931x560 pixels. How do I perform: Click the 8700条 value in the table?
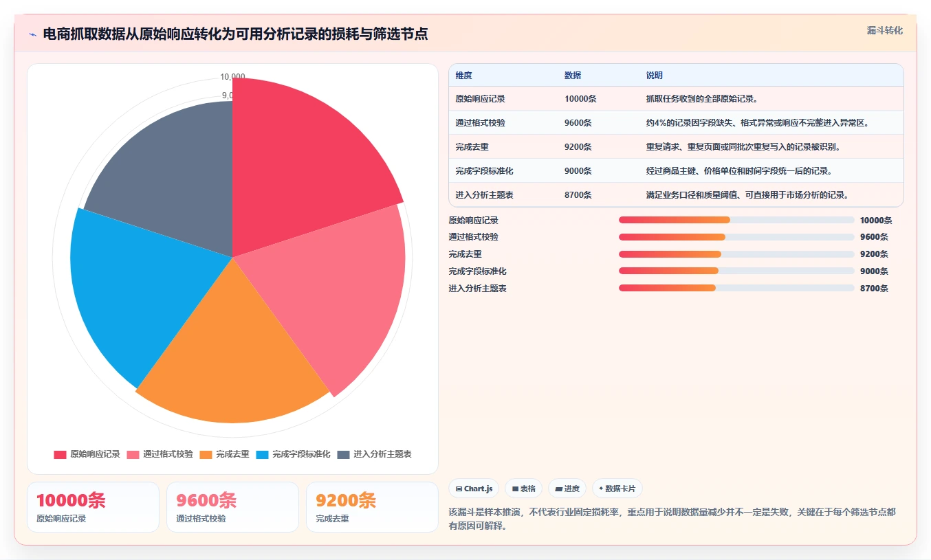click(x=578, y=195)
